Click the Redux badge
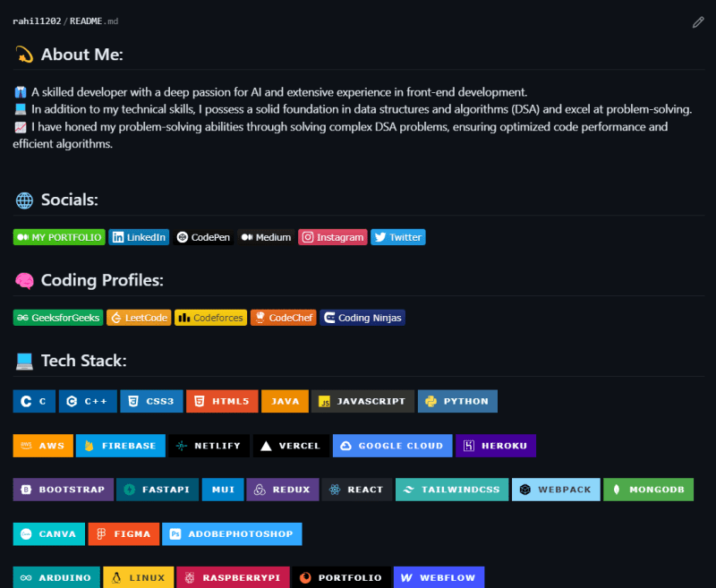Image resolution: width=716 pixels, height=588 pixels. coord(283,490)
